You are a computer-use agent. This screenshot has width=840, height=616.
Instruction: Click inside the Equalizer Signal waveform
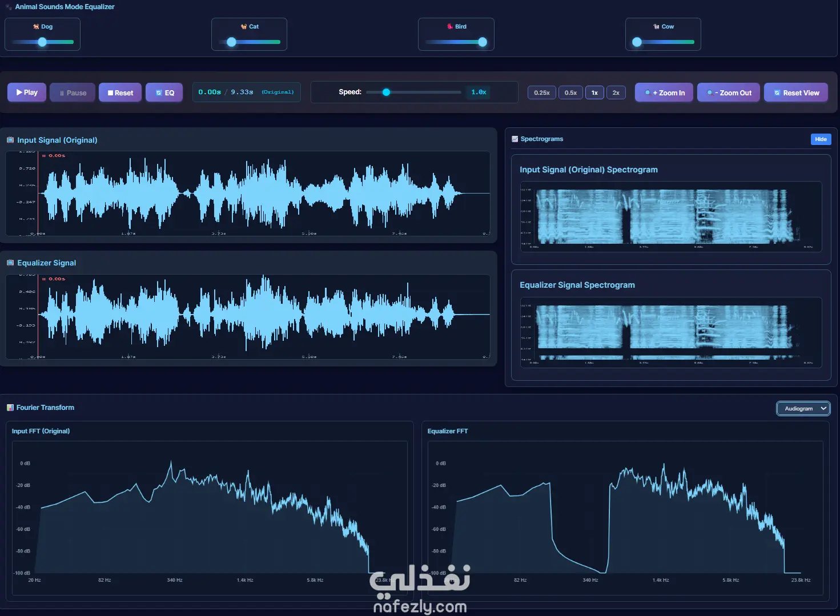pos(248,317)
